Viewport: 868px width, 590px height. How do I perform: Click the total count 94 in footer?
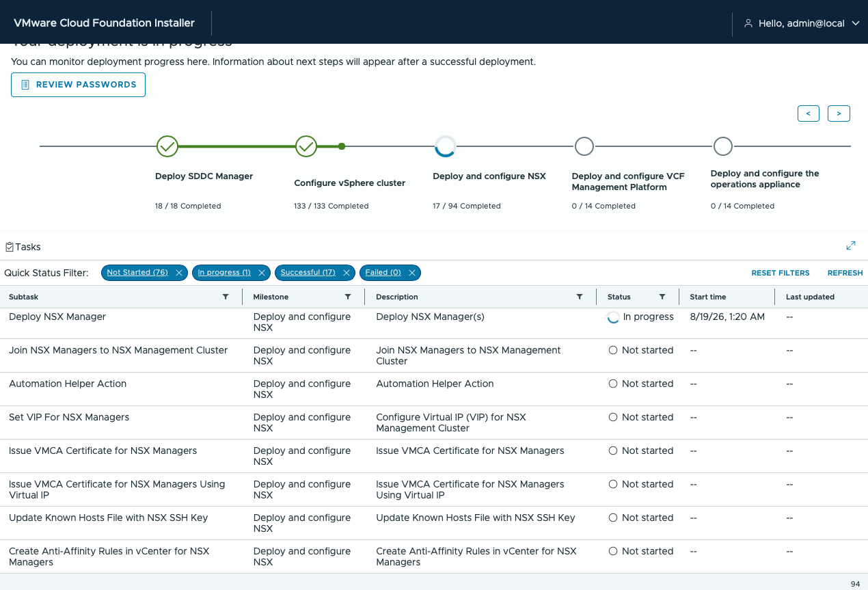[x=855, y=584]
